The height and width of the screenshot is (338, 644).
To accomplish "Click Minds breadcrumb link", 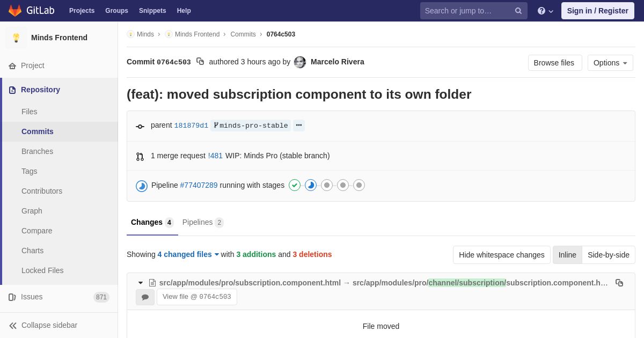I will pos(145,34).
